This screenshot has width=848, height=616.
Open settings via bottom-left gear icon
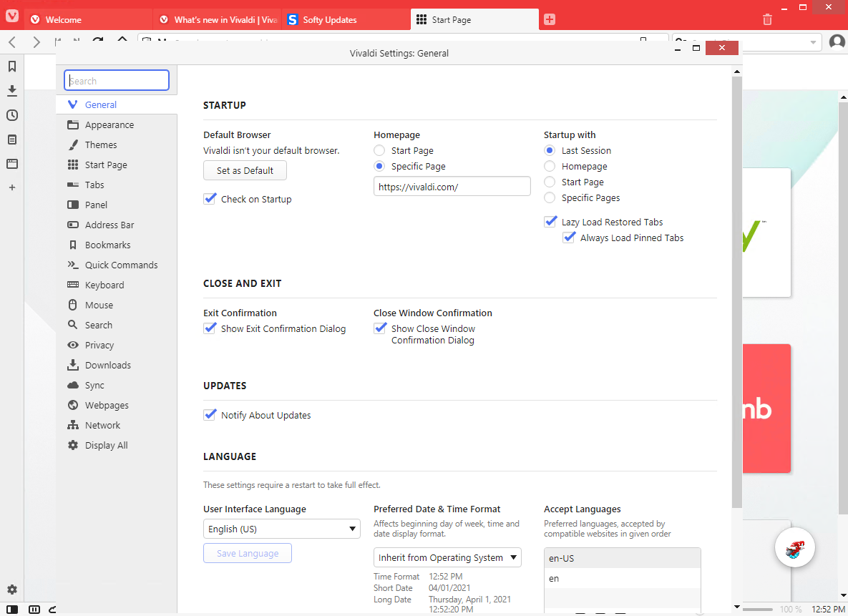click(x=12, y=590)
